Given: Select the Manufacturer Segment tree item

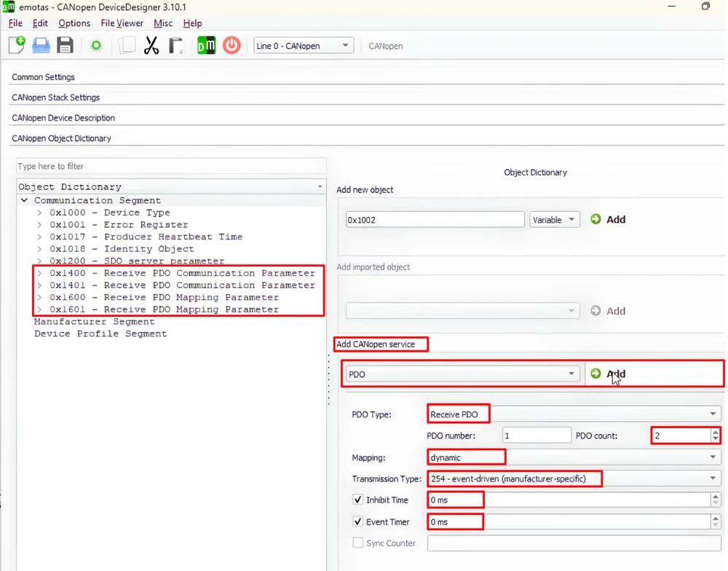Looking at the screenshot, I should coord(94,321).
